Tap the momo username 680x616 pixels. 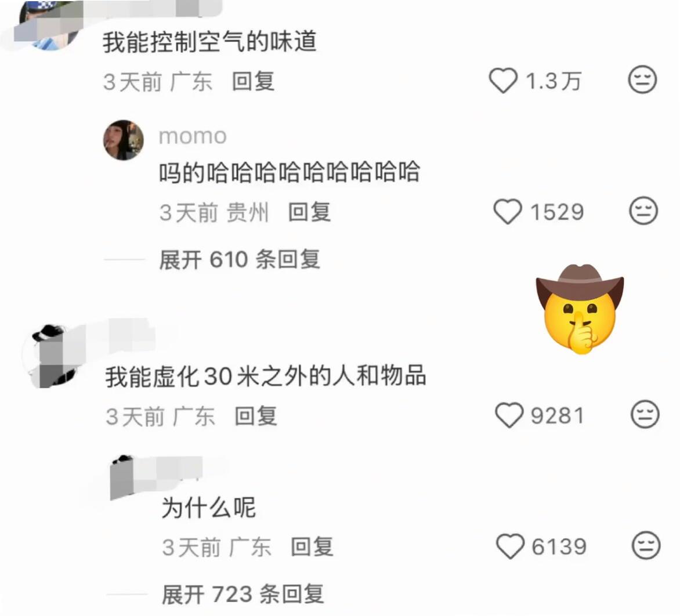tap(193, 136)
